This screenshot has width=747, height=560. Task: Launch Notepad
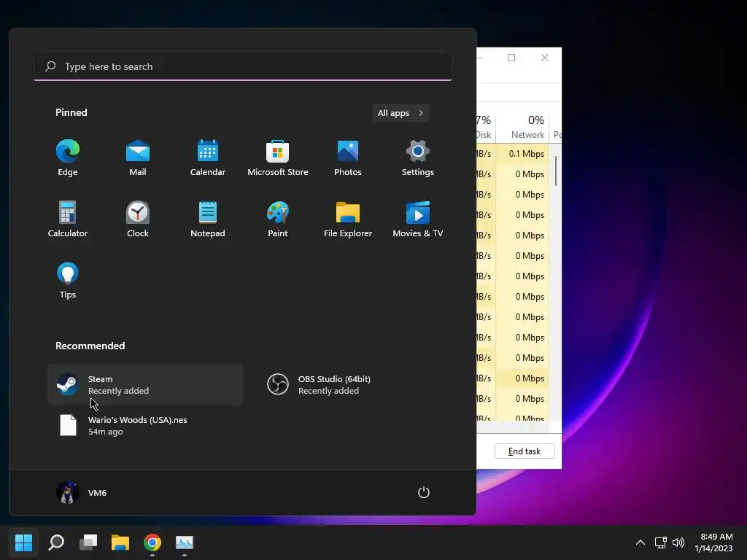[208, 219]
